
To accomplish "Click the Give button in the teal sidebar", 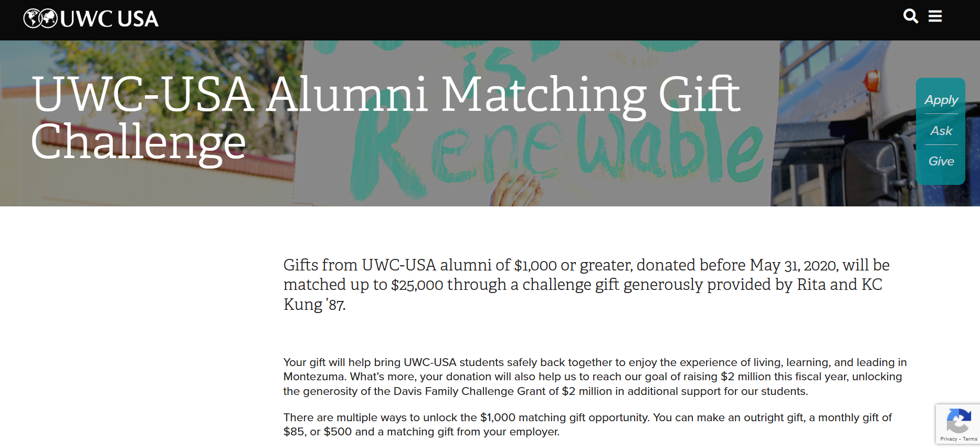I will coord(941,161).
